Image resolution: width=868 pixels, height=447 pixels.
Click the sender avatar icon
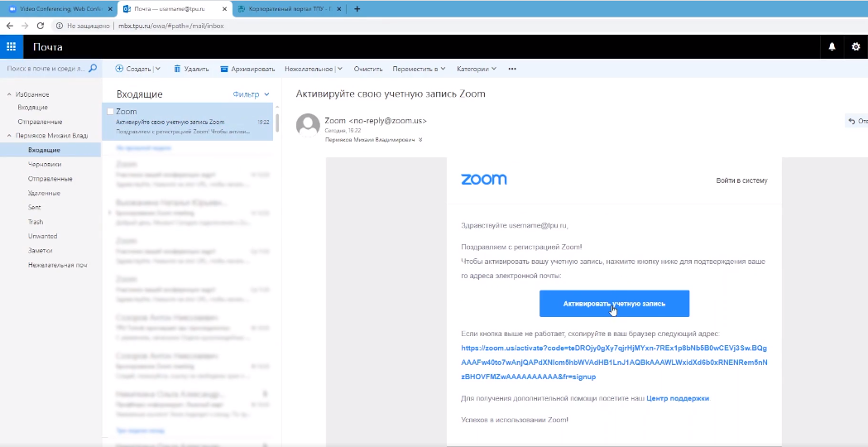[x=308, y=125]
